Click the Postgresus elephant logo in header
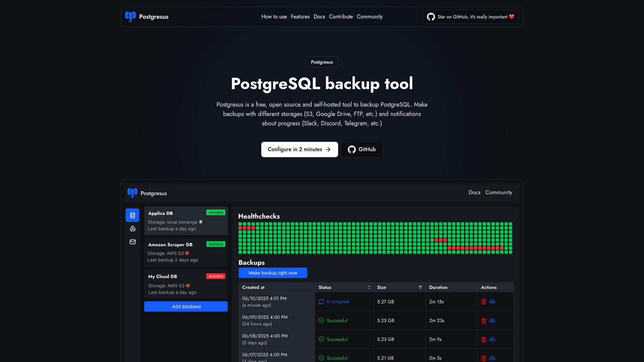 pos(130,16)
